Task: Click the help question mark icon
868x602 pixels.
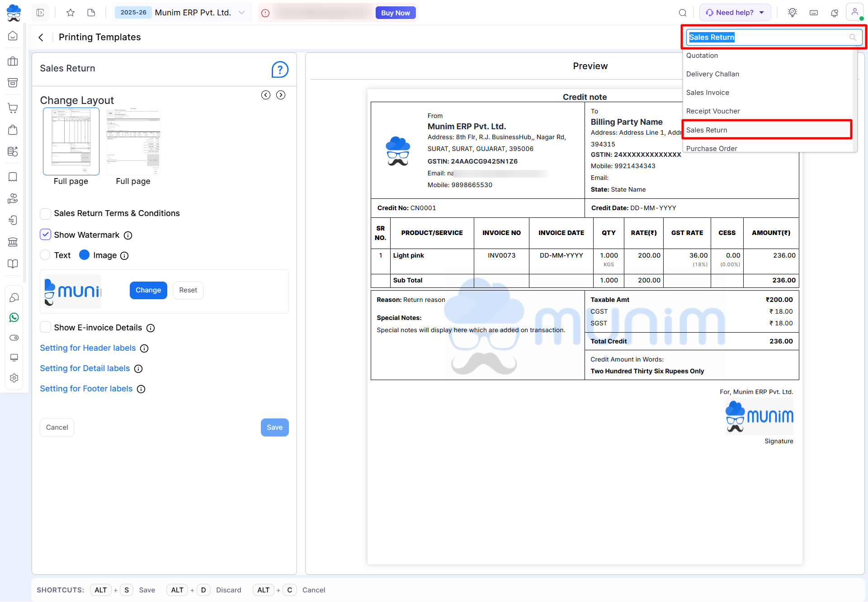Action: pyautogui.click(x=280, y=70)
